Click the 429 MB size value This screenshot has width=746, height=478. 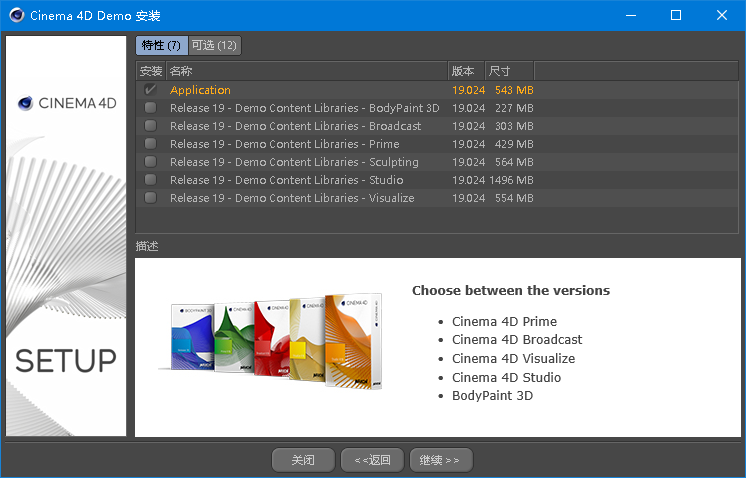[514, 144]
